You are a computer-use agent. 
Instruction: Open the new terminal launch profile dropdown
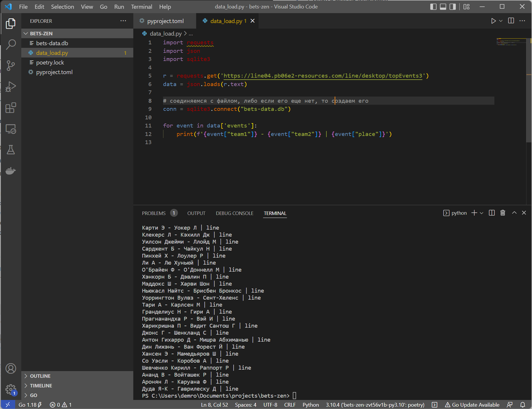click(x=482, y=213)
